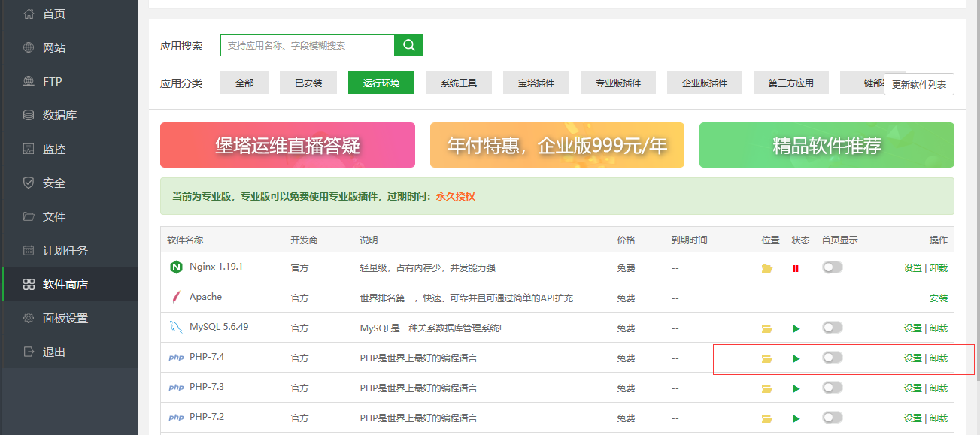
Task: Focus the 应用搜索 search input field
Action: 308,45
